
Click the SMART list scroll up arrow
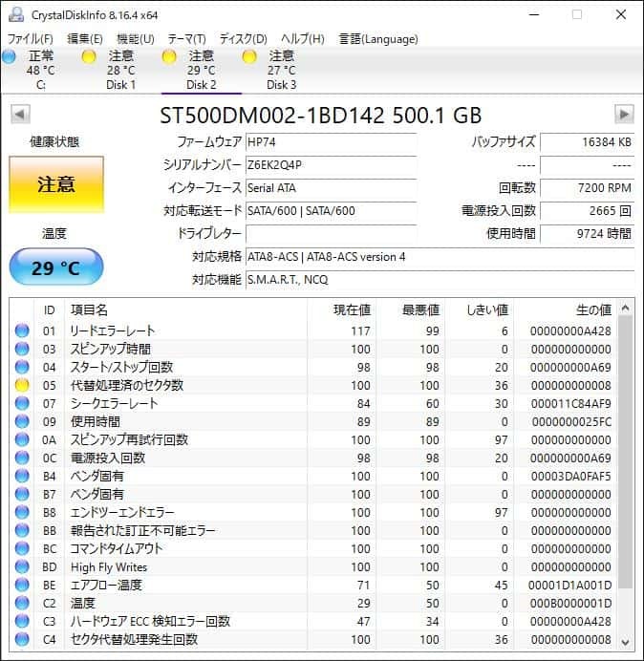pyautogui.click(x=626, y=309)
